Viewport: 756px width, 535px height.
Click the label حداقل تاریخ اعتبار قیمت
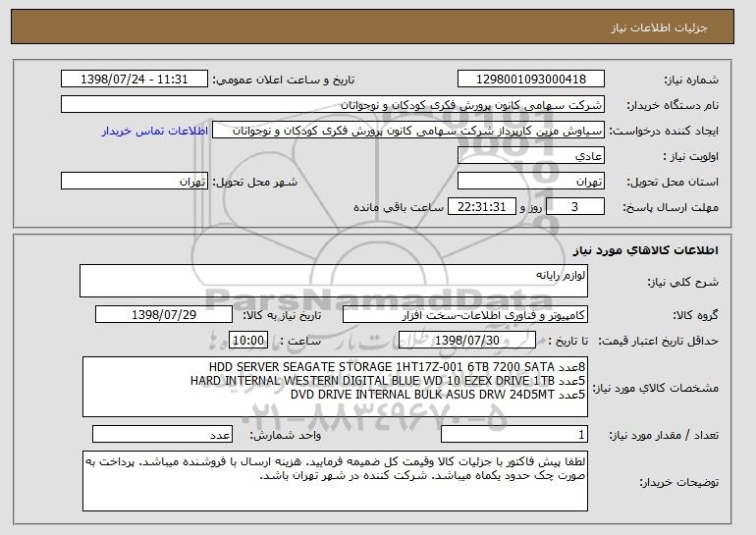pos(659,342)
